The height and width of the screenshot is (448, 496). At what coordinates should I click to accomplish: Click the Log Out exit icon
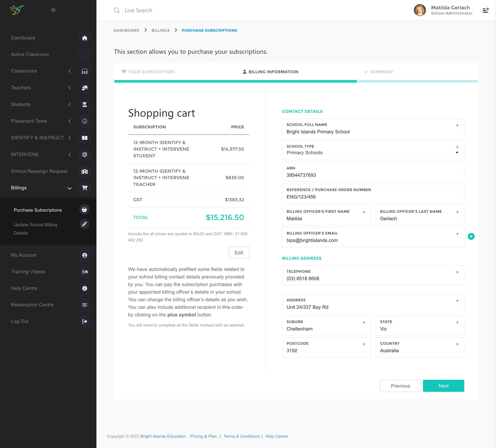85,321
